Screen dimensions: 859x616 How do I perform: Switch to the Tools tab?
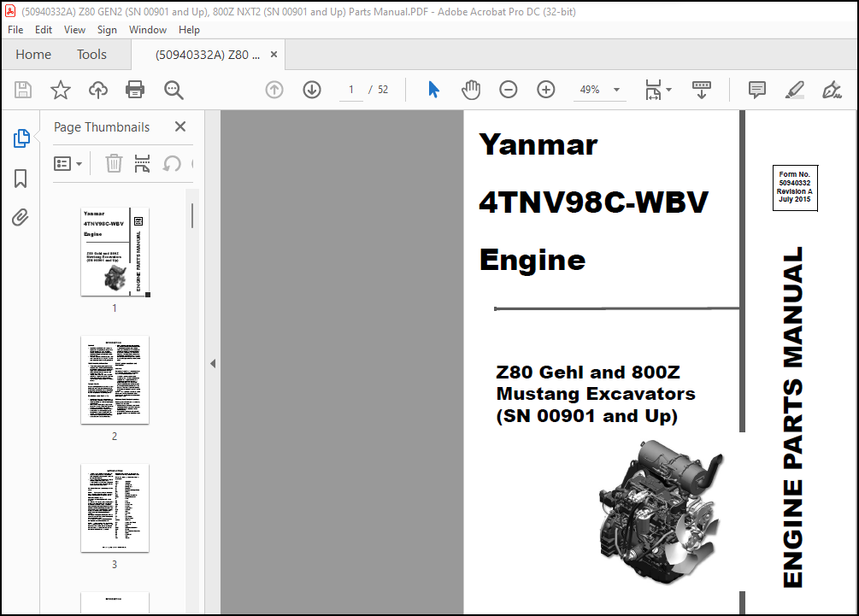(x=91, y=54)
